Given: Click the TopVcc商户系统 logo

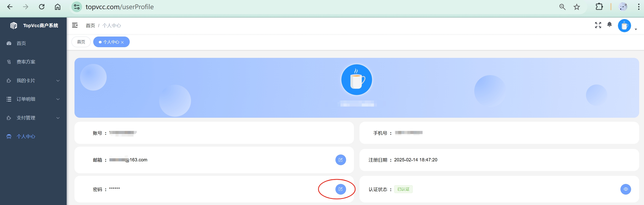Looking at the screenshot, I should [34, 25].
